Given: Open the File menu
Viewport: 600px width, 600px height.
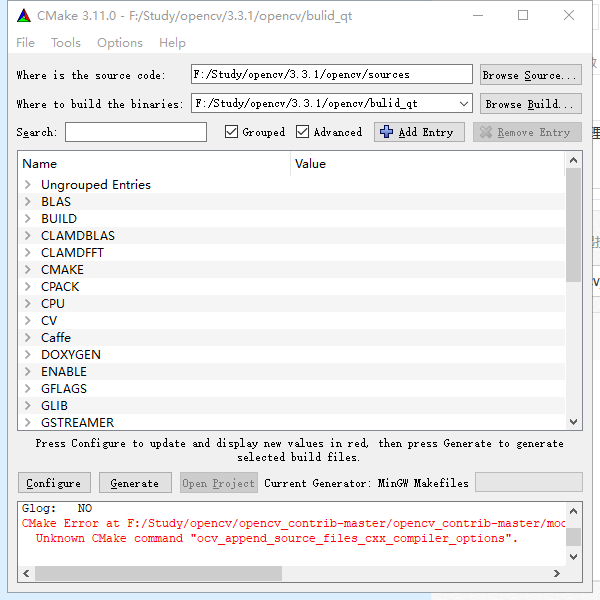Looking at the screenshot, I should pyautogui.click(x=25, y=43).
